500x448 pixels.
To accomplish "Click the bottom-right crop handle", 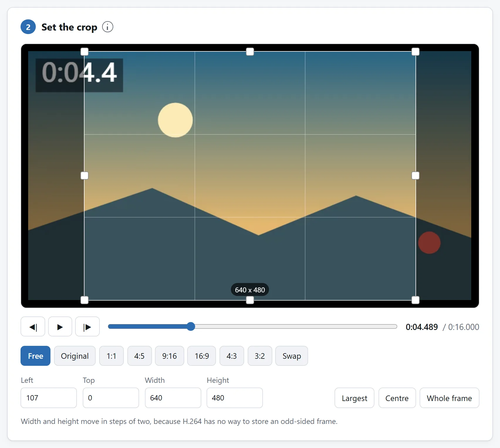I will (415, 300).
